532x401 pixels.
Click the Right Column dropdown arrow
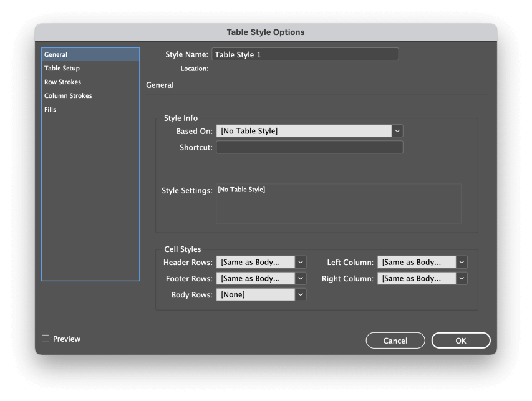coord(462,279)
